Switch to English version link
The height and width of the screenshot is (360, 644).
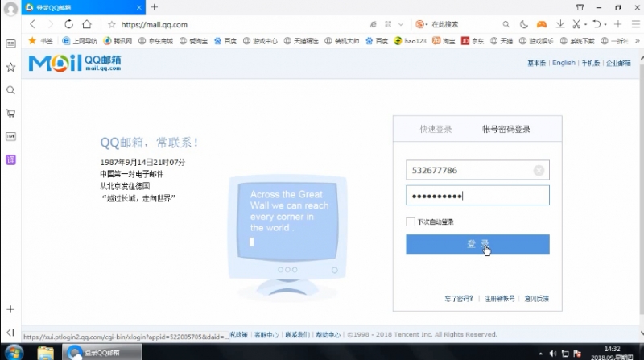[x=563, y=63]
